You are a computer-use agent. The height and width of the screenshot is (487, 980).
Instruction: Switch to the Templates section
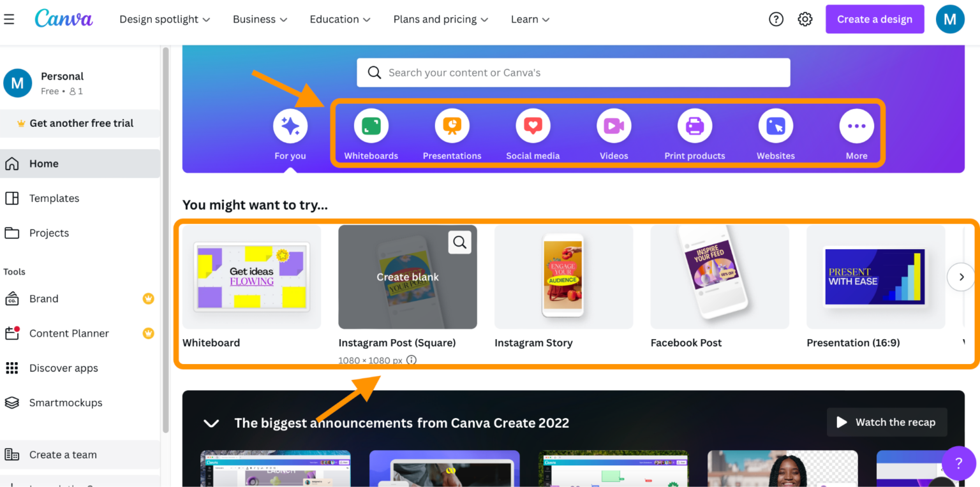point(54,198)
